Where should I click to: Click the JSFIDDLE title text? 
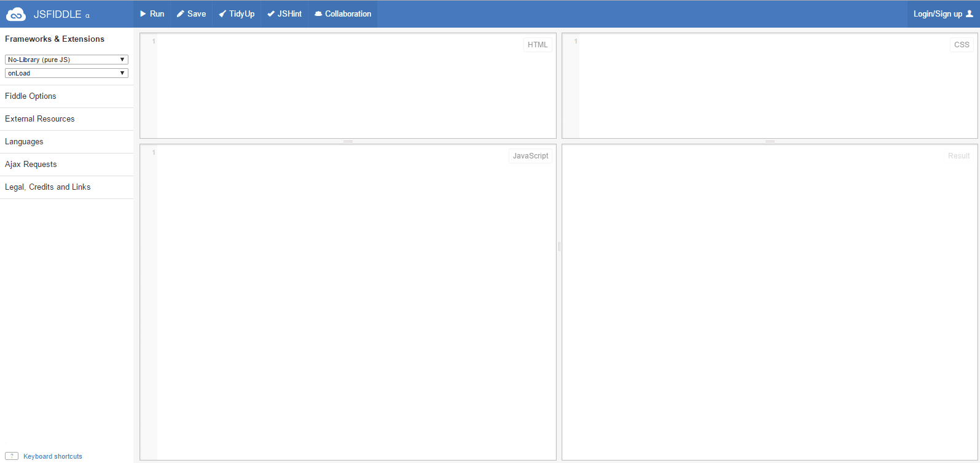(57, 14)
